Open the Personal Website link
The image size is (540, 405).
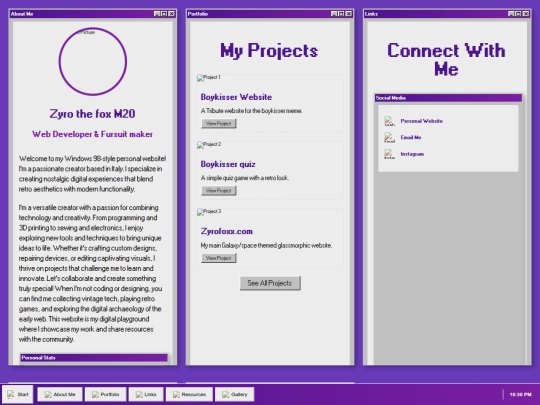click(x=422, y=121)
